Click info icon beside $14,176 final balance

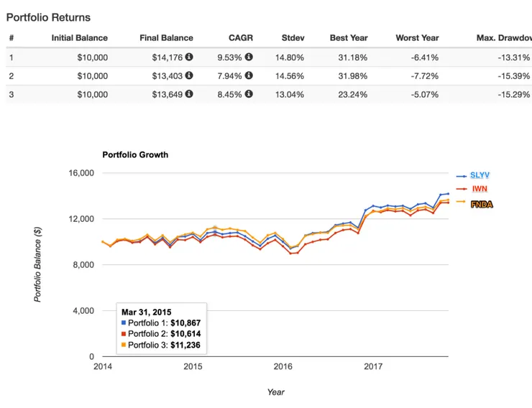click(189, 57)
